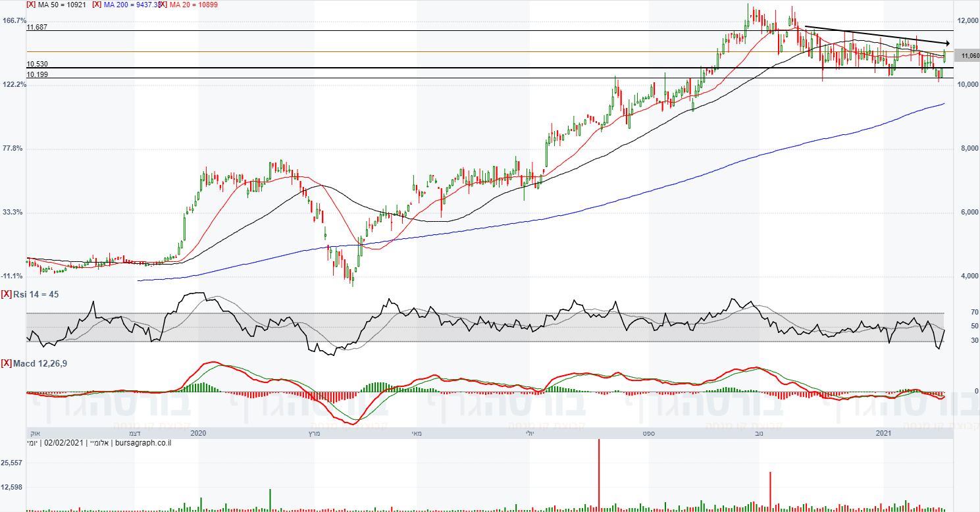
Task: Close the Macd 12,26,9 indicator panel
Action: click(x=6, y=363)
